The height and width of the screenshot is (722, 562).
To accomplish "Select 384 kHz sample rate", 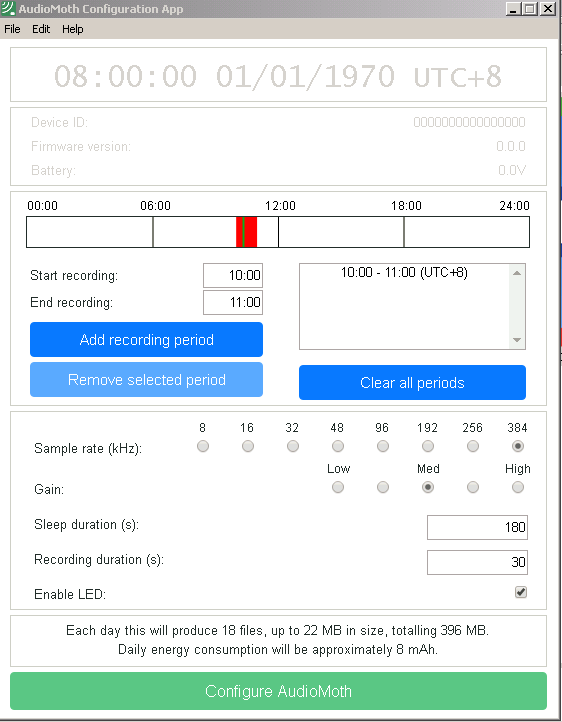I will coord(518,446).
